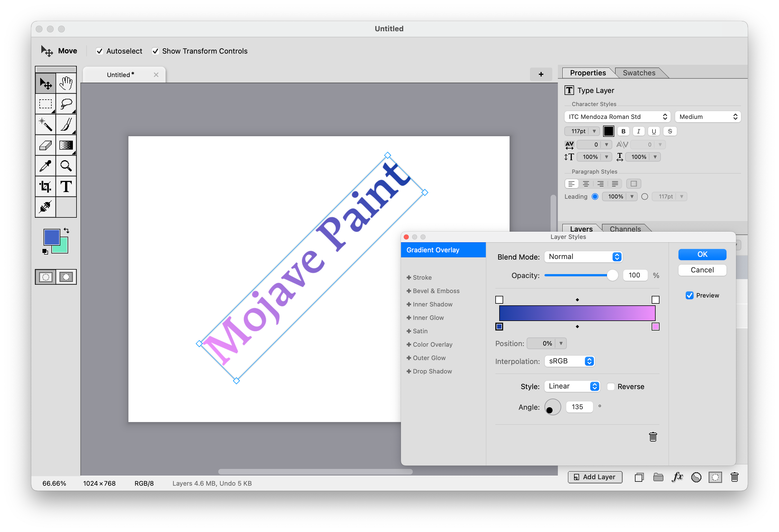Viewport: 779px width, 532px height.
Task: Choose the Type tool
Action: click(66, 187)
